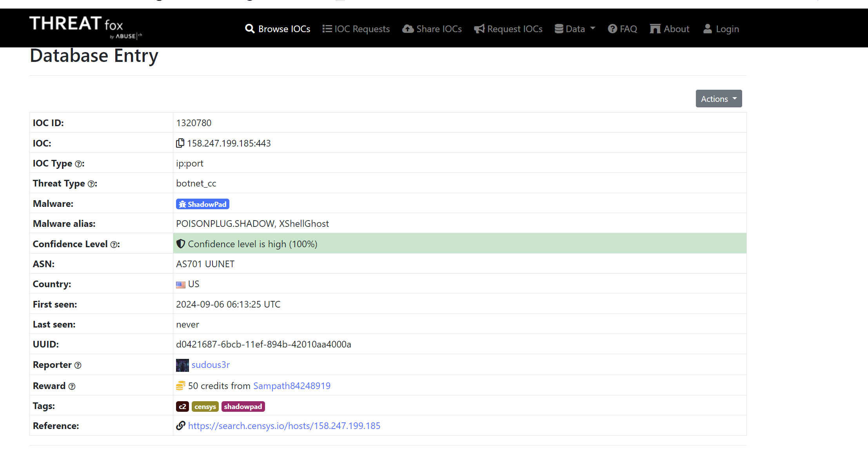Open the Censys host reference URL
Image resolution: width=868 pixels, height=449 pixels.
click(x=284, y=426)
